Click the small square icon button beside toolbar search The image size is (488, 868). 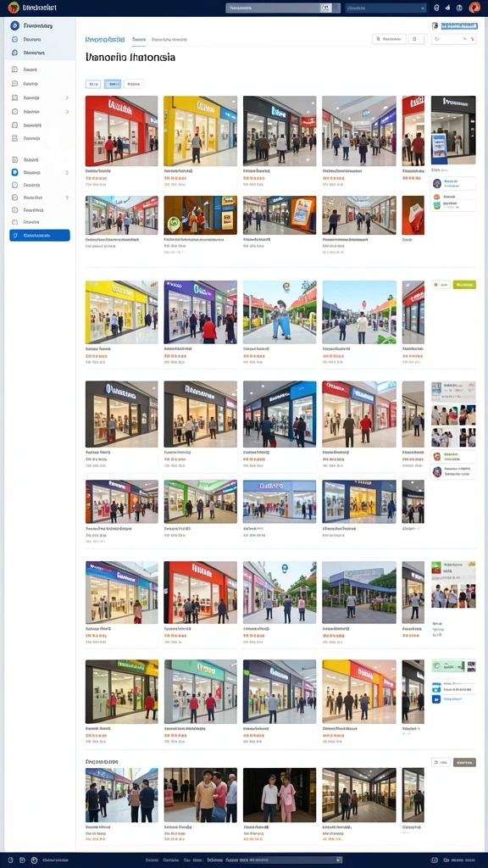point(417,39)
